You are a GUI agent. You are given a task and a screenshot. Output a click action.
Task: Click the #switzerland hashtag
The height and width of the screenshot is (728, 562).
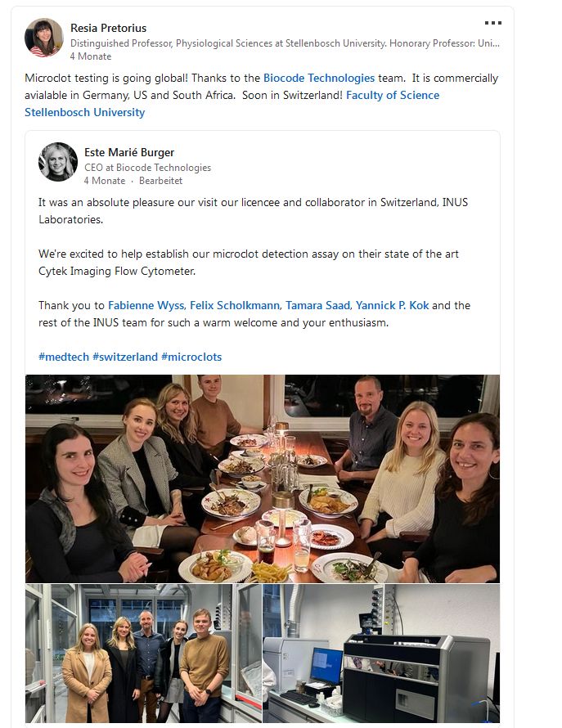(125, 357)
